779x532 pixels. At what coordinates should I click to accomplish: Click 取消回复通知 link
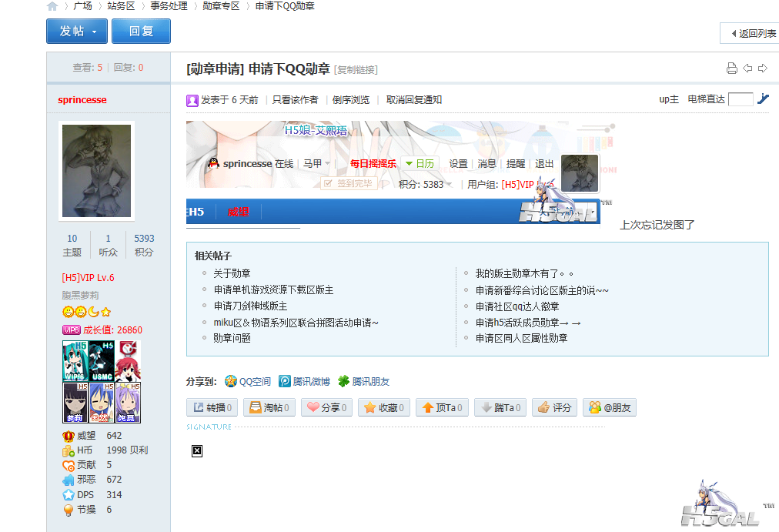[414, 100]
